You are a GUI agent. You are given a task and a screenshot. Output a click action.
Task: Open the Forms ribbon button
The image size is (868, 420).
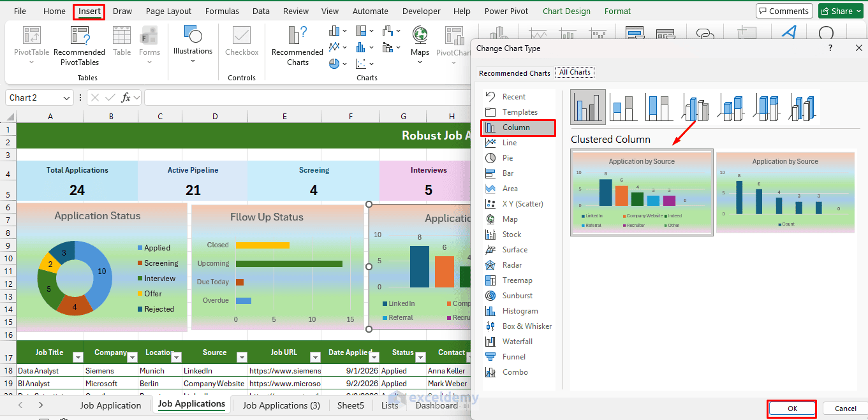tap(149, 45)
